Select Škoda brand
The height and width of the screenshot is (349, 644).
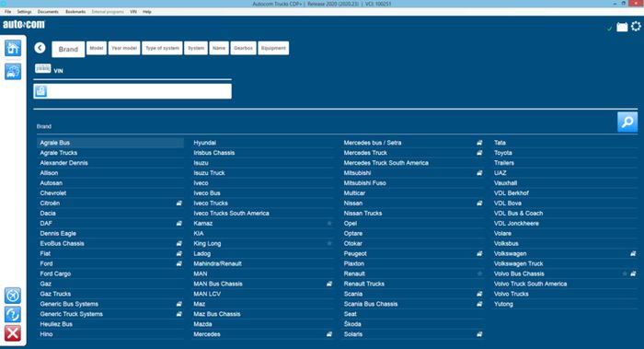tap(413, 324)
